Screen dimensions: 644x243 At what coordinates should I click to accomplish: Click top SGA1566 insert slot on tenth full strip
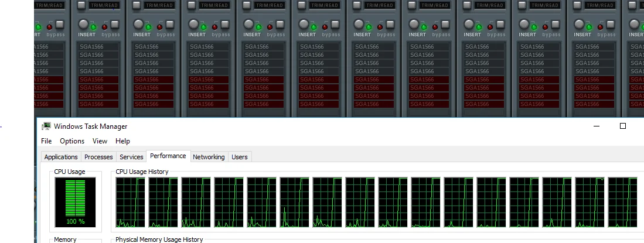[x=594, y=46]
